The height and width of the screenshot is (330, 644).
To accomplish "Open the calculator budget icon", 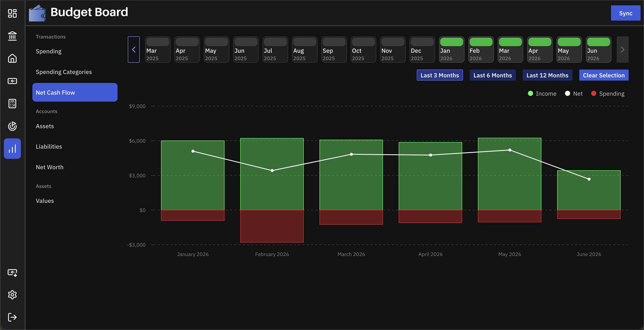I will (x=12, y=104).
